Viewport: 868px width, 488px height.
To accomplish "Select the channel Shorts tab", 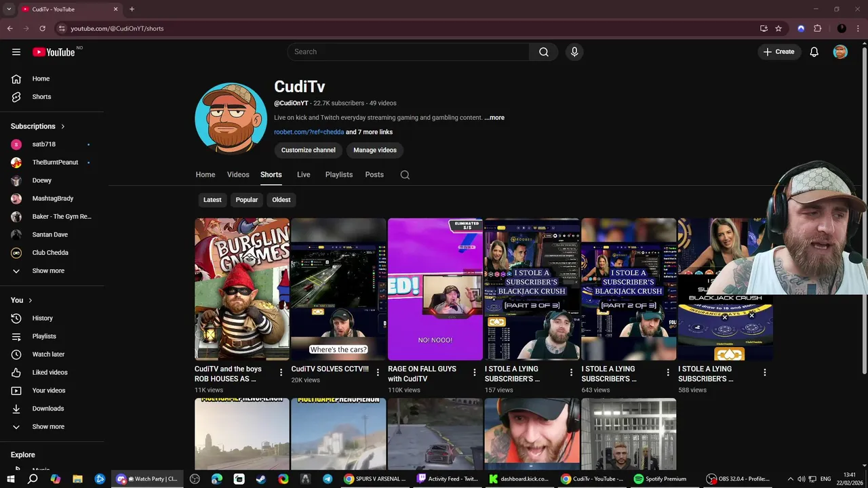I will [271, 175].
